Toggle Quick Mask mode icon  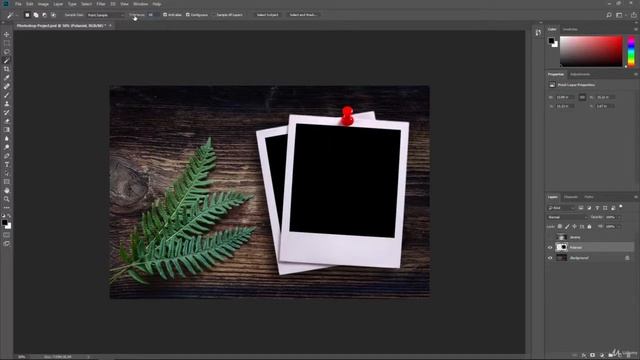7,235
